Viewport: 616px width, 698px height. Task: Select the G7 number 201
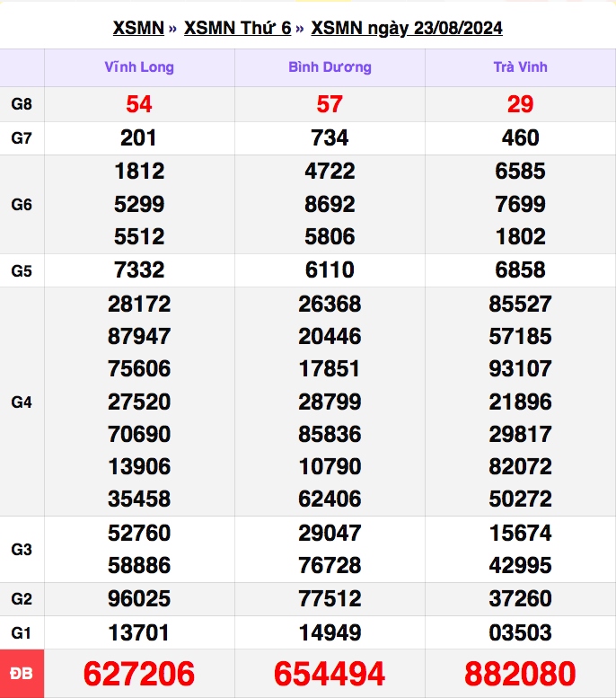click(x=138, y=137)
